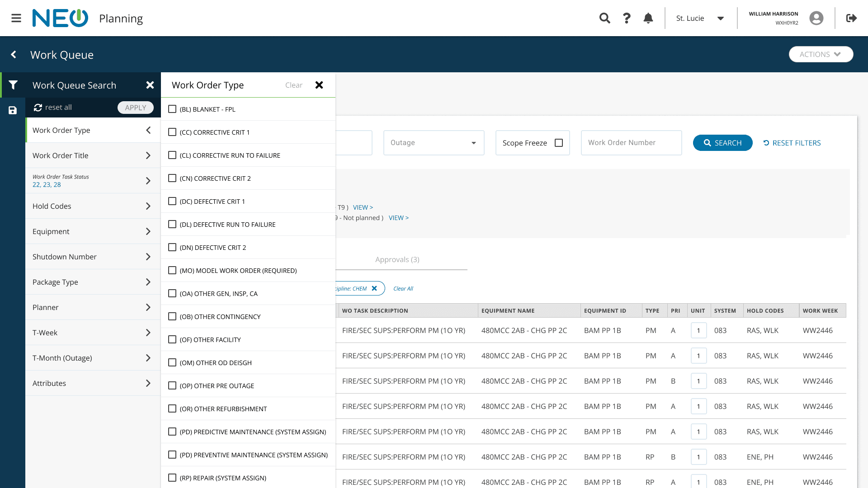The height and width of the screenshot is (488, 868).
Task: Open notifications bell icon
Action: [x=648, y=18]
